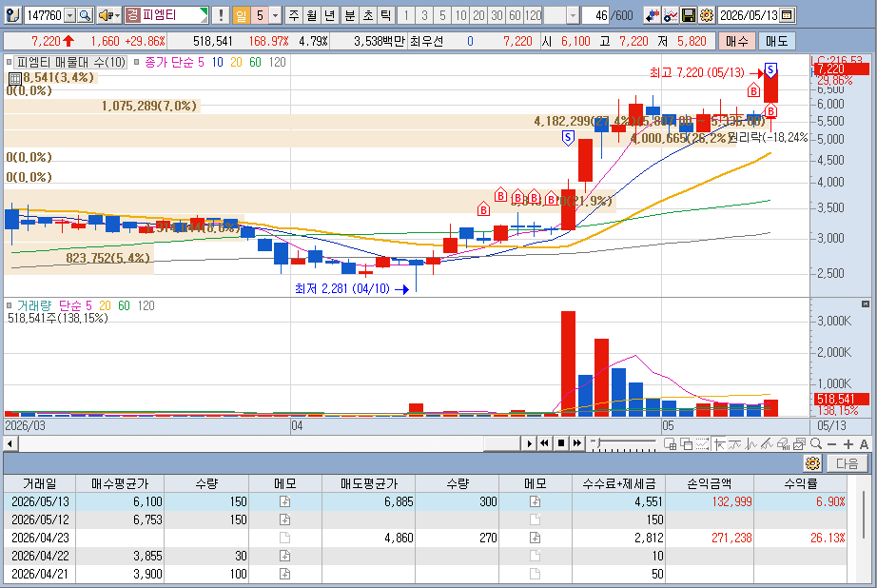Click the indicator line chart icon
This screenshot has height=588, width=877.
click(x=670, y=15)
